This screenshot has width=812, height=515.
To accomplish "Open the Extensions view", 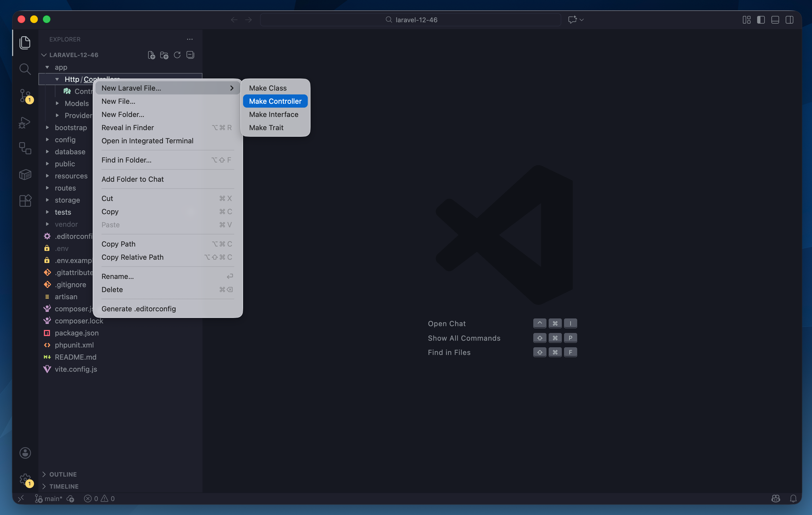I will [25, 200].
